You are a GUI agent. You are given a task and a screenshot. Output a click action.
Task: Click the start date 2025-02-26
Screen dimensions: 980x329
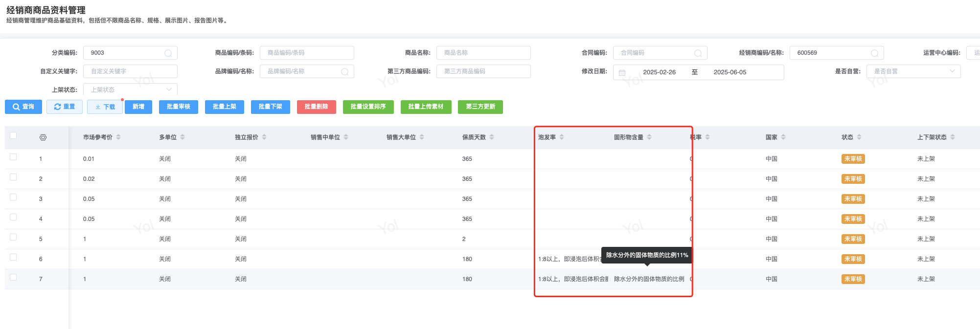[659, 72]
